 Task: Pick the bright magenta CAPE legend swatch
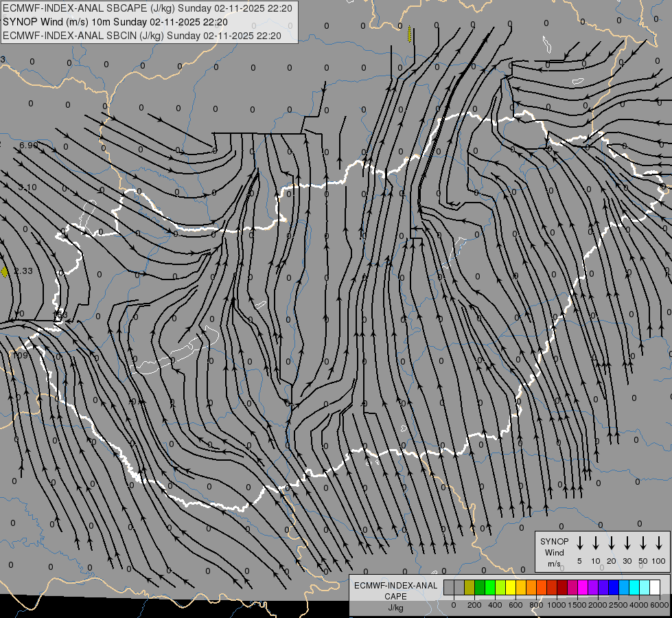click(583, 587)
